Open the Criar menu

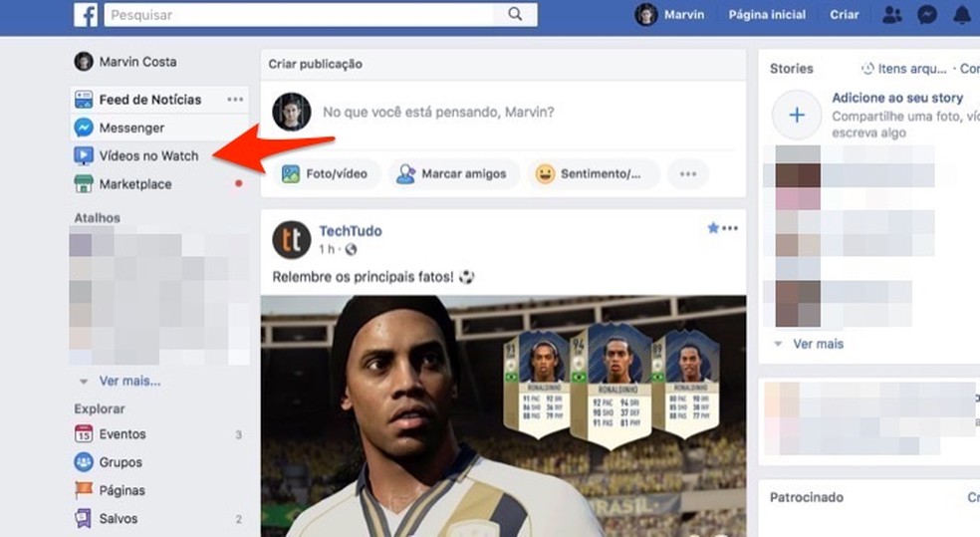point(845,14)
